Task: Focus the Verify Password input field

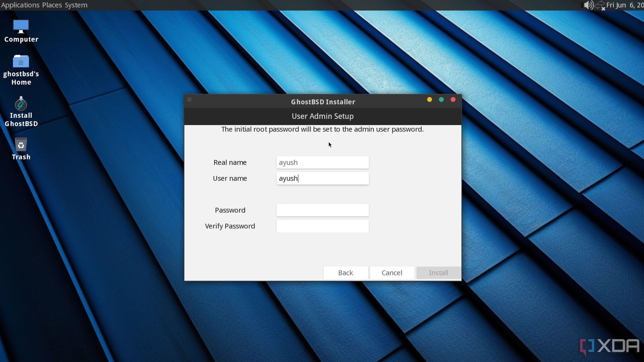Action: pos(323,226)
